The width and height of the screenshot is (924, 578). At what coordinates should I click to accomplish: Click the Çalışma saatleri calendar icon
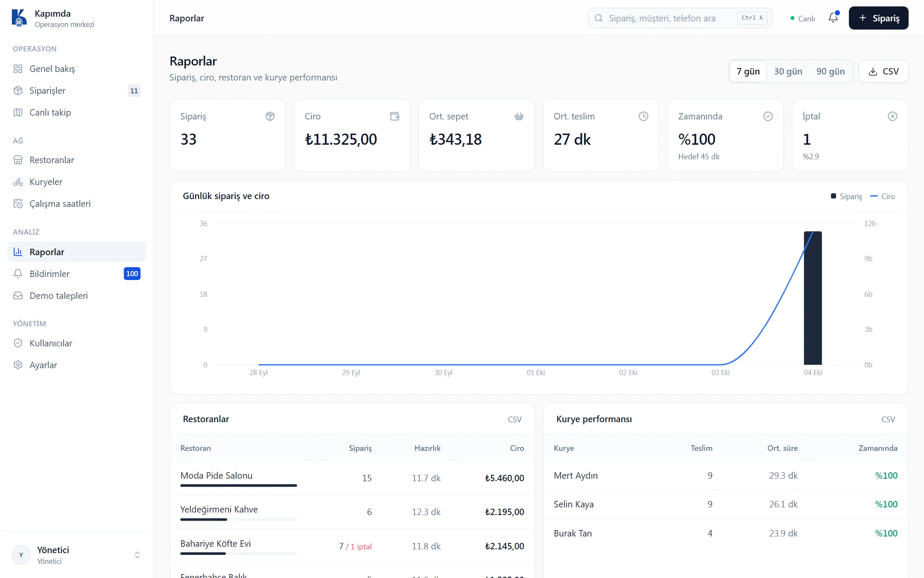pos(18,204)
